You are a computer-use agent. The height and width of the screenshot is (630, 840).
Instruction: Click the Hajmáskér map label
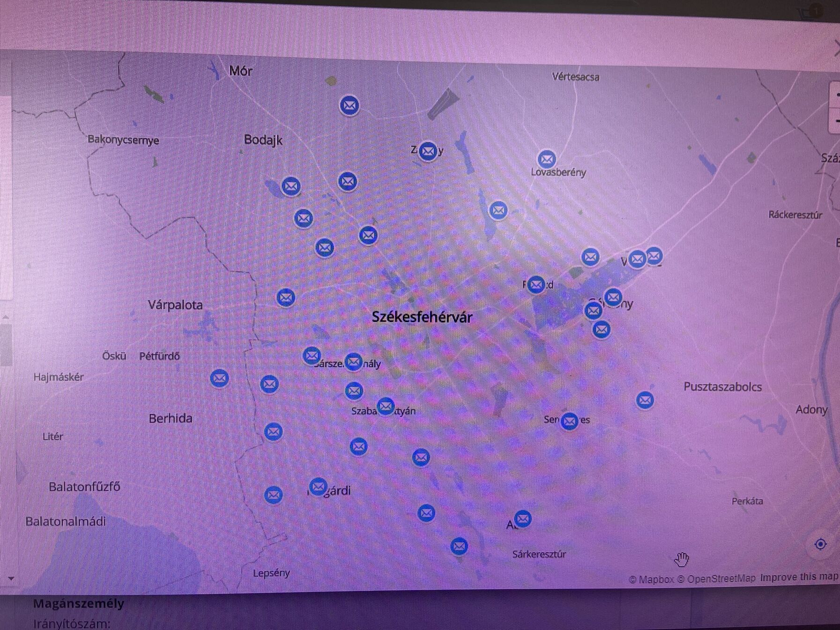click(x=59, y=377)
